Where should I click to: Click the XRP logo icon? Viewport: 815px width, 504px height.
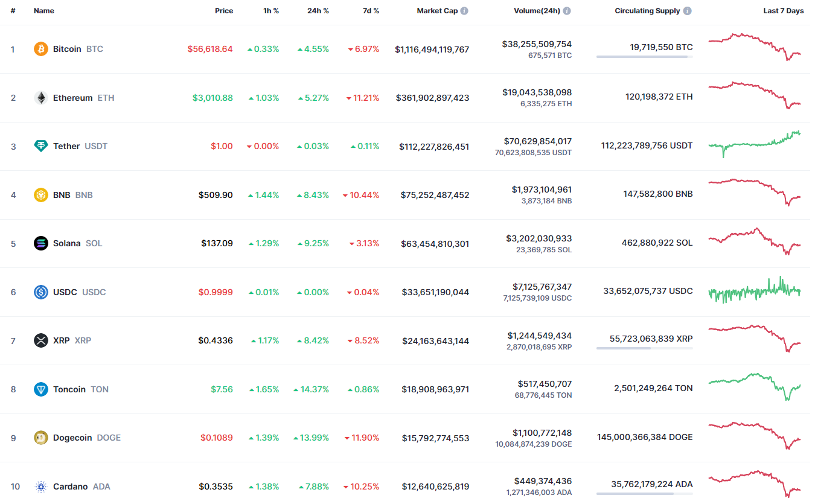click(x=41, y=340)
